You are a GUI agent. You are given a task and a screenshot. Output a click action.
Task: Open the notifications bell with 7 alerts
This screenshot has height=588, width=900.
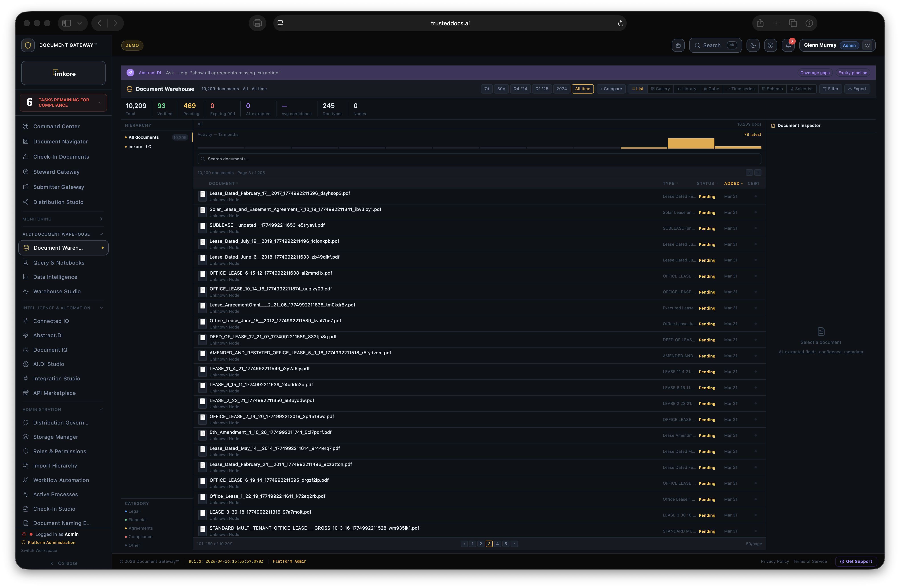tap(788, 45)
